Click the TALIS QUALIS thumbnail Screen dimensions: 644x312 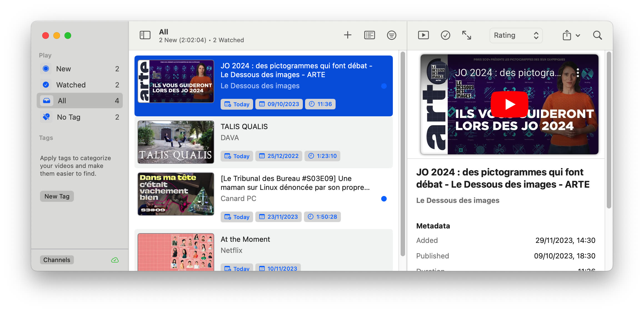176,142
